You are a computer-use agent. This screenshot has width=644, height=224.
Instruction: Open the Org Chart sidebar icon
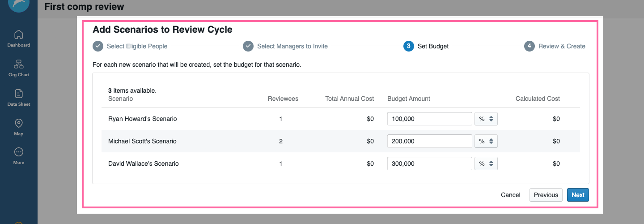(19, 64)
